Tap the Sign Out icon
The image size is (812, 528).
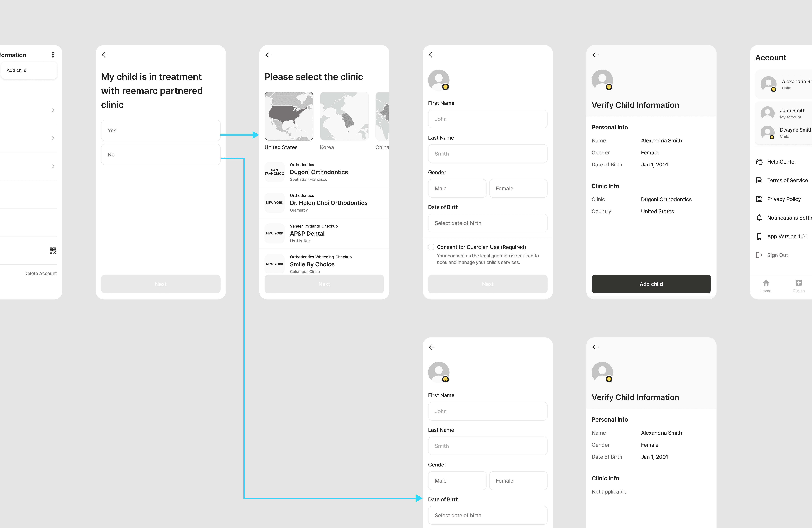click(759, 255)
